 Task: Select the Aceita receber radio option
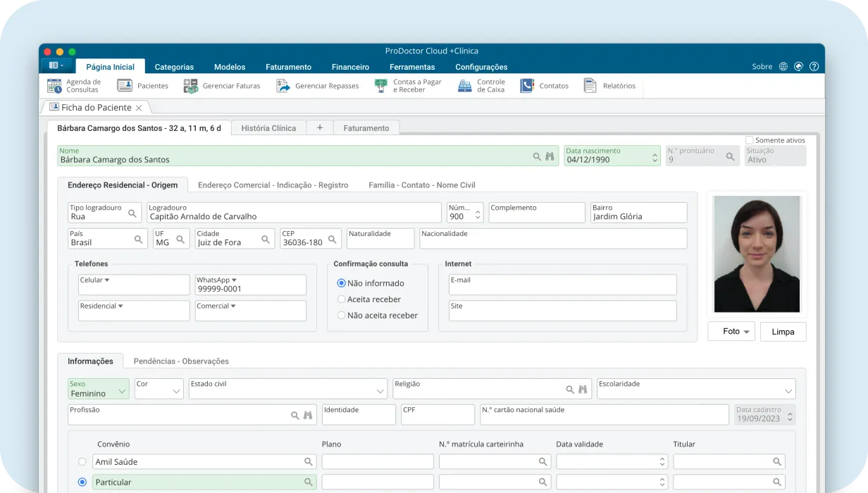342,299
